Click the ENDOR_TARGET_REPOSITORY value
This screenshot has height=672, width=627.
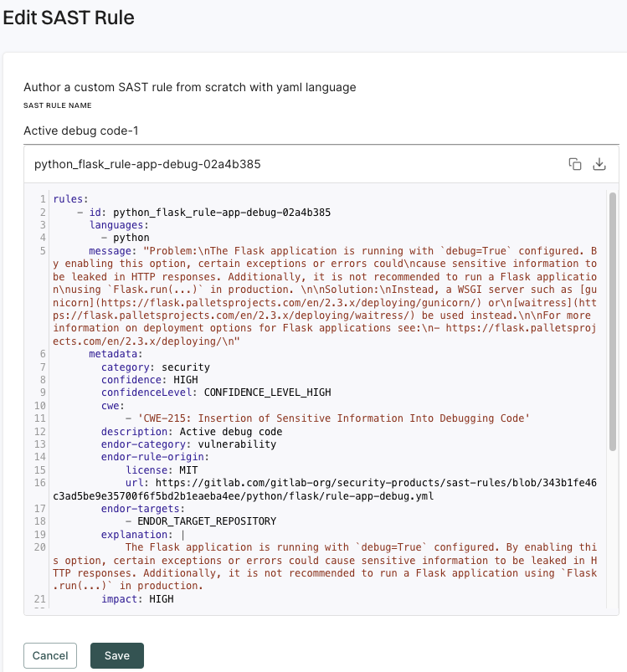[x=206, y=521]
